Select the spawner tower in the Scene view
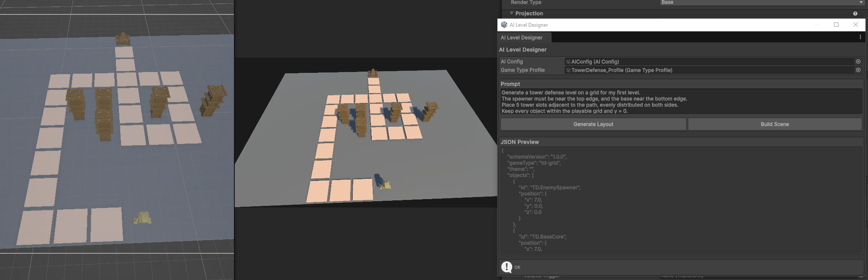The image size is (868, 280). click(x=123, y=39)
